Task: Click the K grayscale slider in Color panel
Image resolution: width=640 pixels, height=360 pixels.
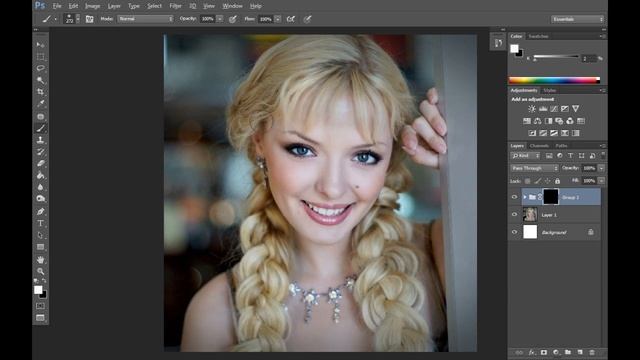Action: 556,58
